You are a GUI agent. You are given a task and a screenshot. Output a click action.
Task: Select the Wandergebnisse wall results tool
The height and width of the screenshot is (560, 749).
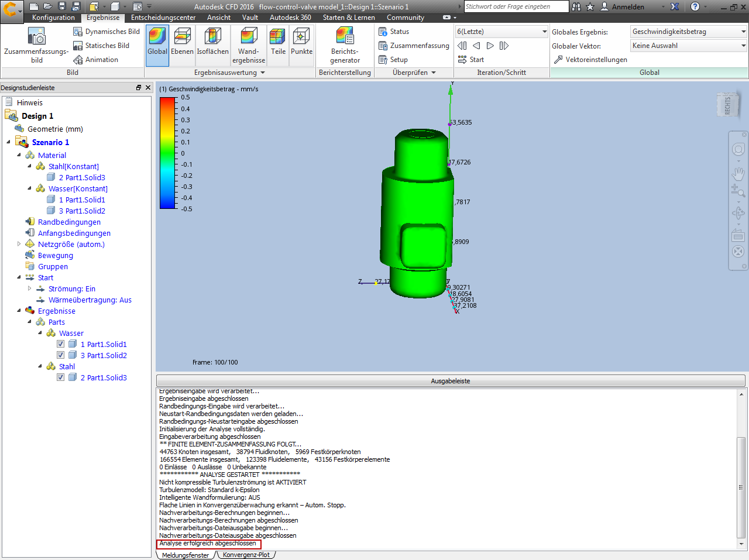(x=249, y=45)
